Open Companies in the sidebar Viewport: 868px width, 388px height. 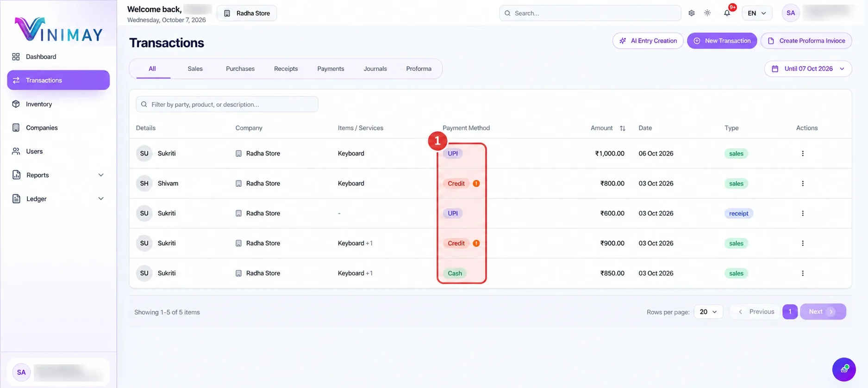click(58, 128)
